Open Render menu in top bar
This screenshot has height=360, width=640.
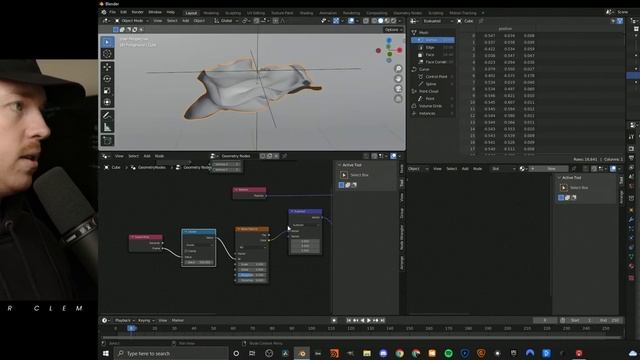coord(137,12)
